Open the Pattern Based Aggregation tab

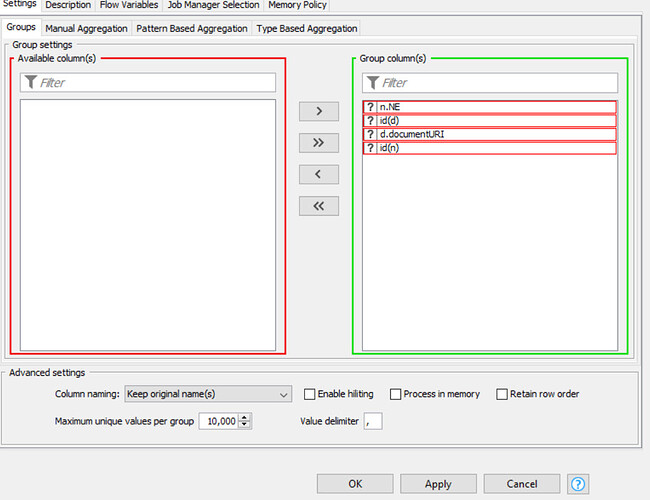click(192, 29)
